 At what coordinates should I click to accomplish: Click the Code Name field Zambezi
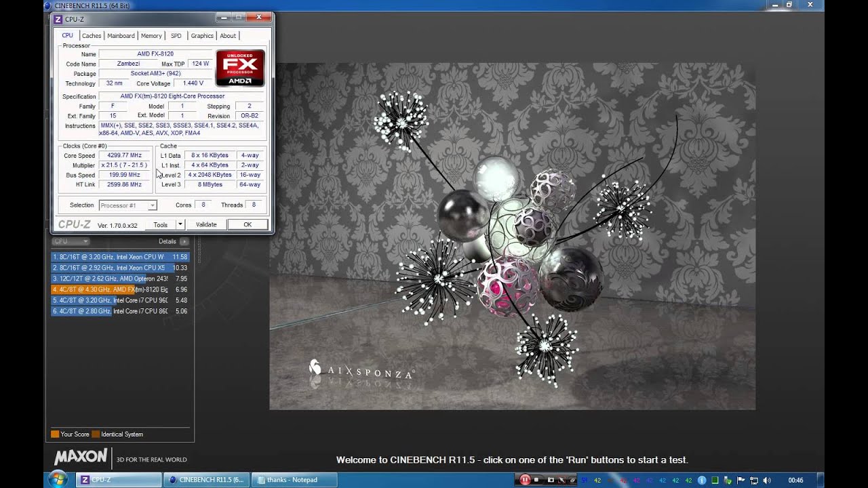coord(129,64)
